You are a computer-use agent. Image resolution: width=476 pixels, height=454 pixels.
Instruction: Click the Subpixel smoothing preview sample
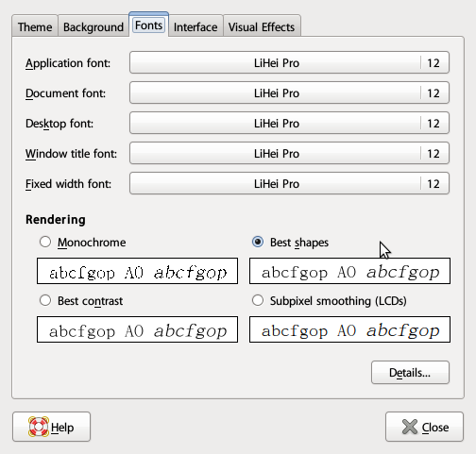[x=349, y=329]
